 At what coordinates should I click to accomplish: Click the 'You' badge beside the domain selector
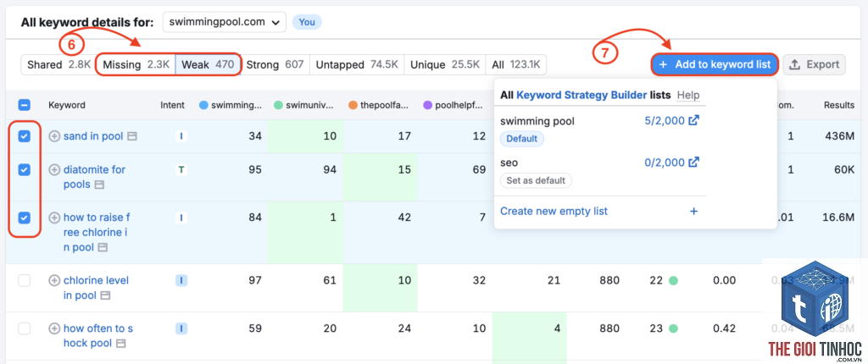(x=307, y=22)
